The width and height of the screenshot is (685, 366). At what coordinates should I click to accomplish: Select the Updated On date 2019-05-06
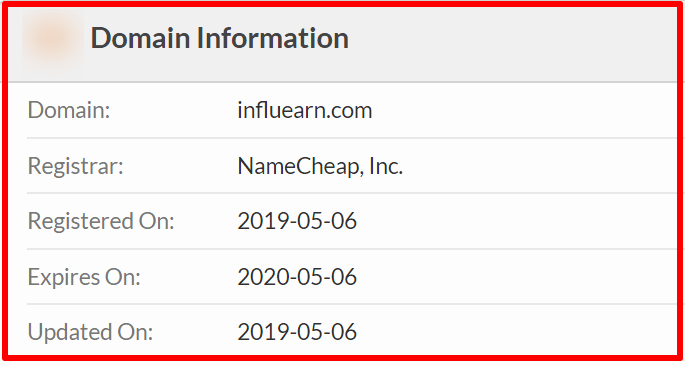pyautogui.click(x=297, y=332)
